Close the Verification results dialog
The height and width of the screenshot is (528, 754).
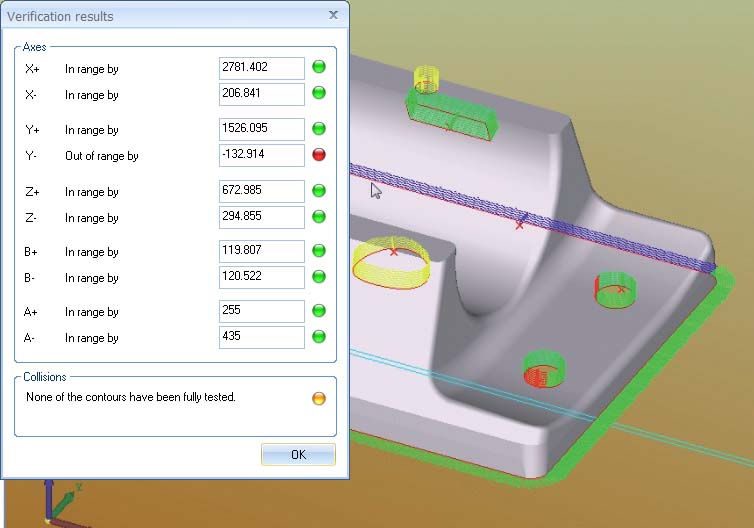[332, 16]
